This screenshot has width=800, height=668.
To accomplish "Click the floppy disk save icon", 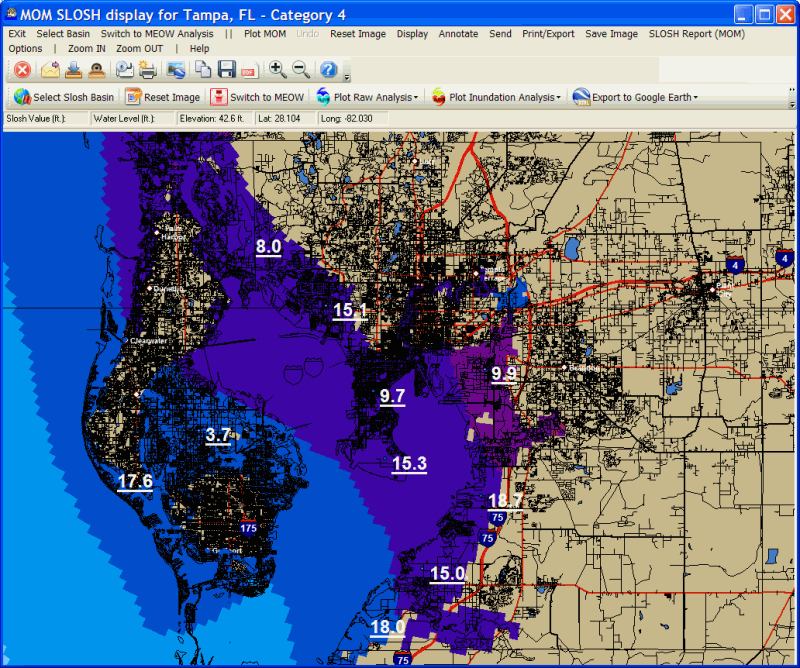I will click(x=227, y=70).
